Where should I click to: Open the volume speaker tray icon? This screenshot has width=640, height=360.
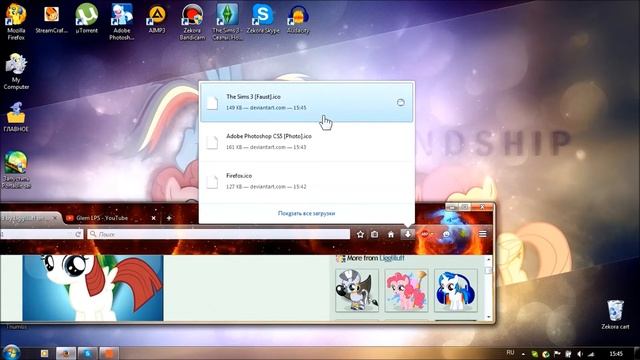(580, 354)
